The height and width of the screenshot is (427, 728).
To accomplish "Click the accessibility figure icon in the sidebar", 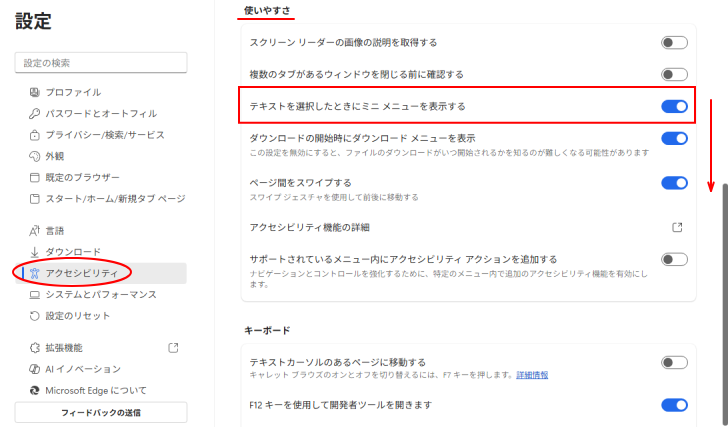I will pos(34,273).
